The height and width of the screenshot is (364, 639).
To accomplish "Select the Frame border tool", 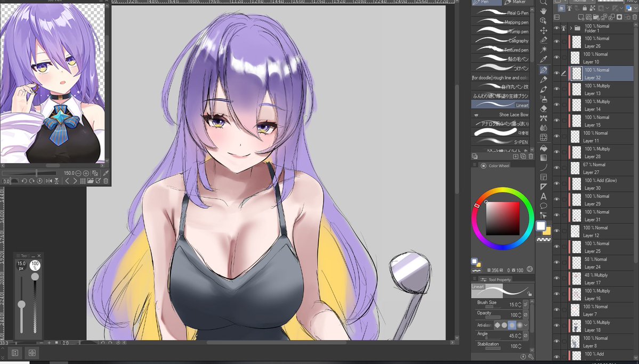I will coord(543,177).
